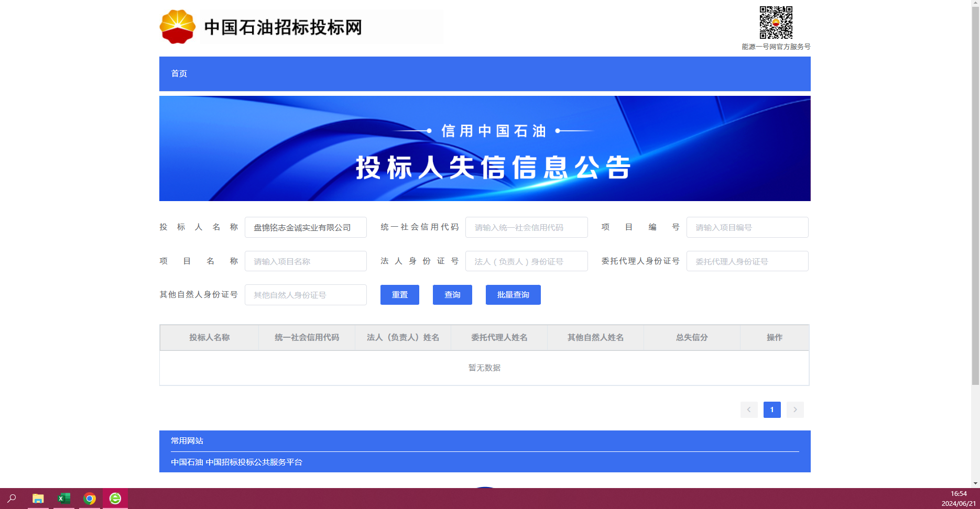This screenshot has width=980, height=509.
Task: Open Excel from the taskbar
Action: (64, 499)
